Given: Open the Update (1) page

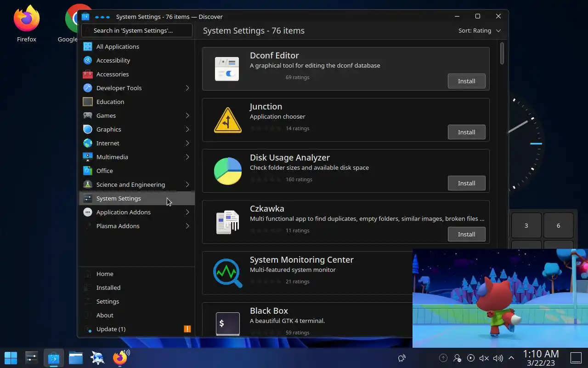Looking at the screenshot, I should pyautogui.click(x=137, y=329).
